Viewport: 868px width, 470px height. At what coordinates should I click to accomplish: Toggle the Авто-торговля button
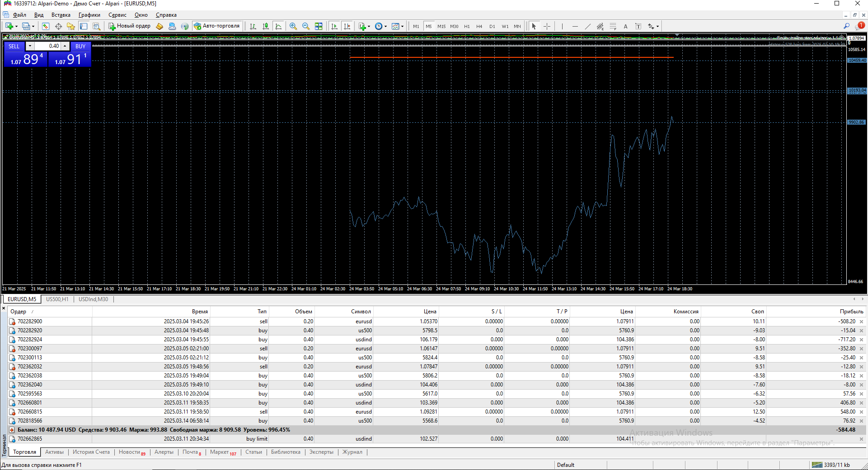point(217,26)
